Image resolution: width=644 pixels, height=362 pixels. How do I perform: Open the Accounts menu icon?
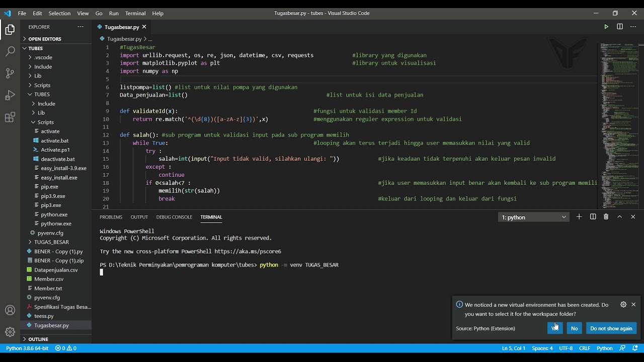point(10,310)
